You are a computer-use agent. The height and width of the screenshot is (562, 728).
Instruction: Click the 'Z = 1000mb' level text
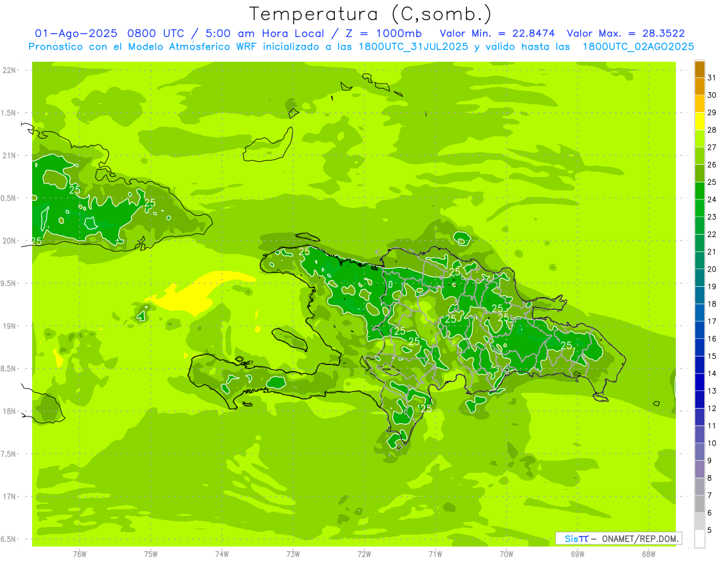[383, 33]
